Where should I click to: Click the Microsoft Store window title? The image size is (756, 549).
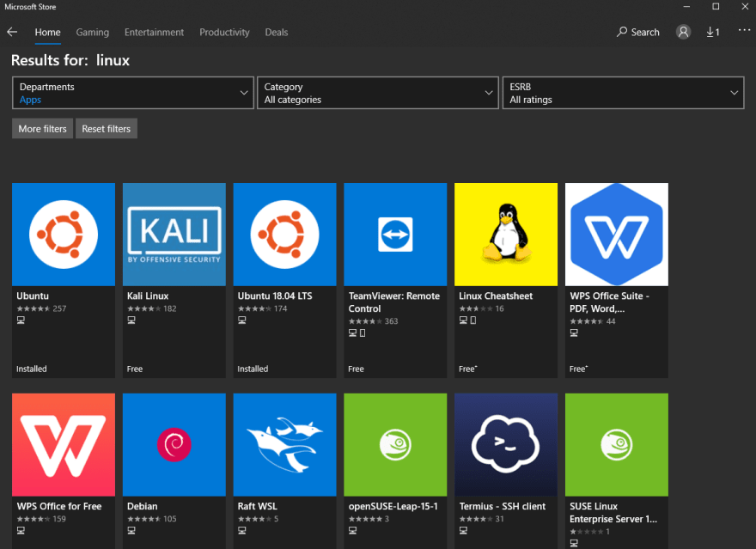(30, 7)
